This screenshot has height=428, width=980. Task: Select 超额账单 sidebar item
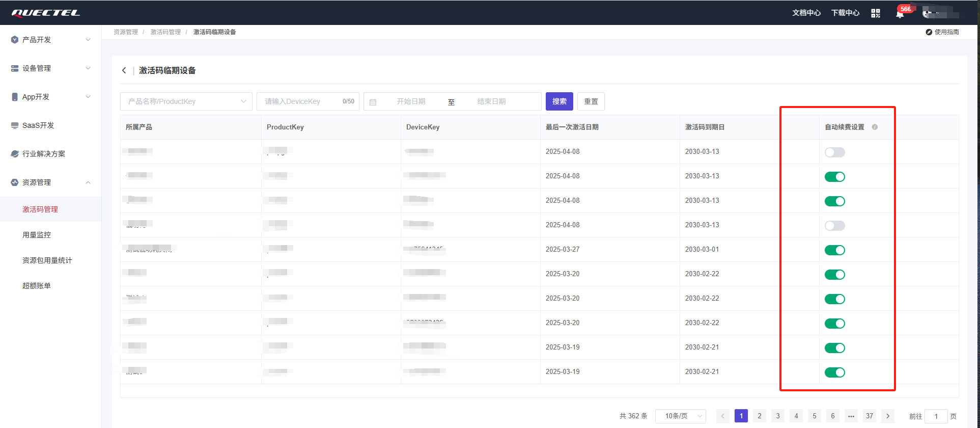coord(37,286)
